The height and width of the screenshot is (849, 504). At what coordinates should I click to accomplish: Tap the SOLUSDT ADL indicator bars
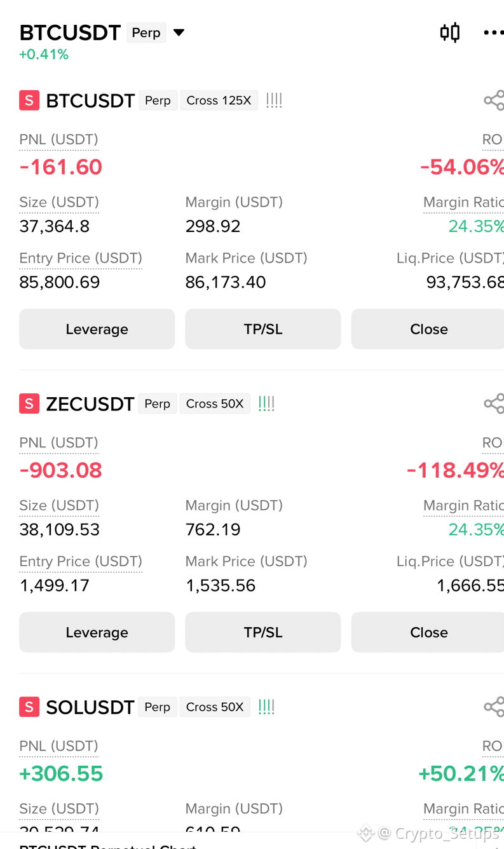(x=266, y=707)
